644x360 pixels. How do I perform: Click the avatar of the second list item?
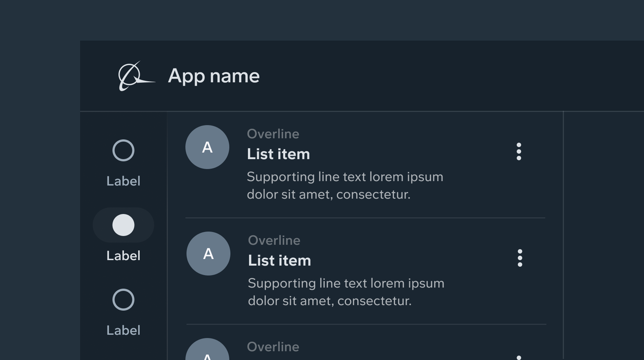point(208,254)
